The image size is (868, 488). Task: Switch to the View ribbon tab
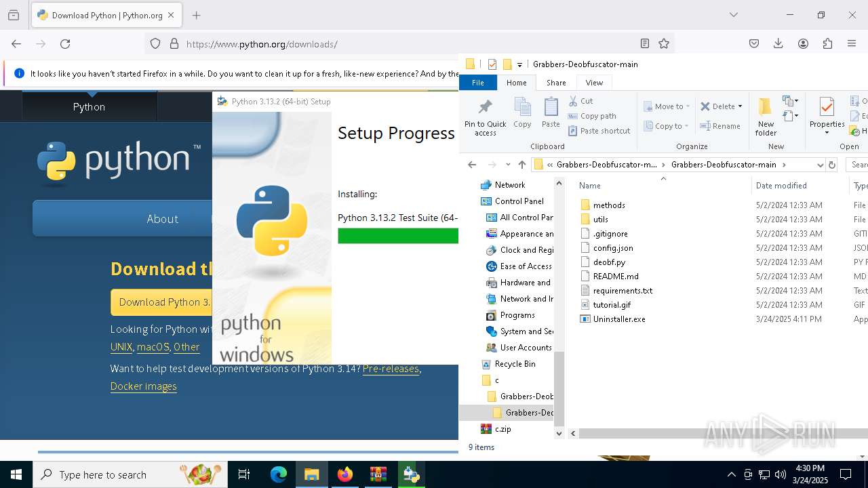[594, 83]
